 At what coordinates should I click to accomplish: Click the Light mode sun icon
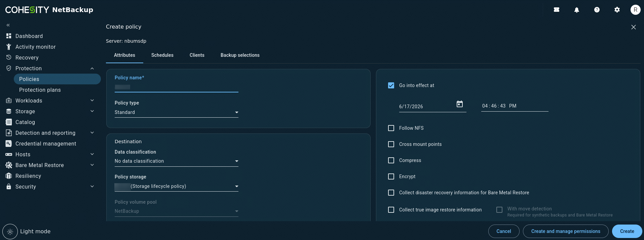[x=10, y=232]
